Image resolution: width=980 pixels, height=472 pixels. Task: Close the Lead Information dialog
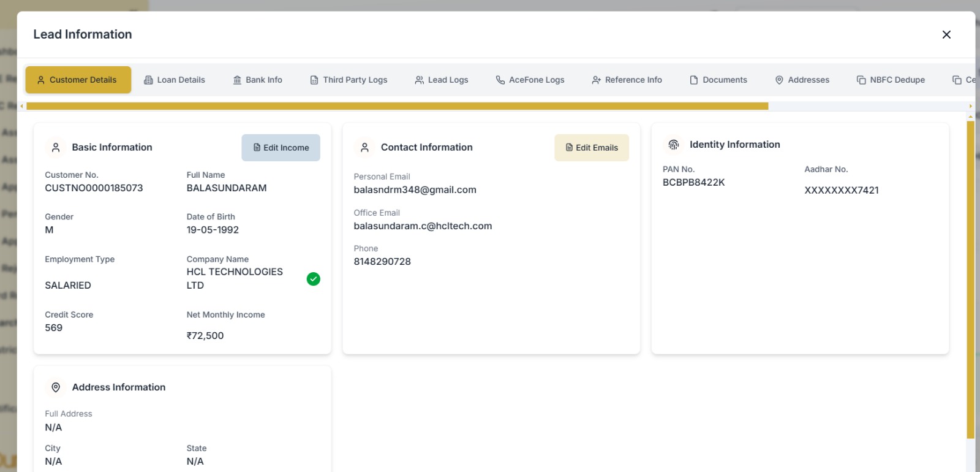[946, 35]
